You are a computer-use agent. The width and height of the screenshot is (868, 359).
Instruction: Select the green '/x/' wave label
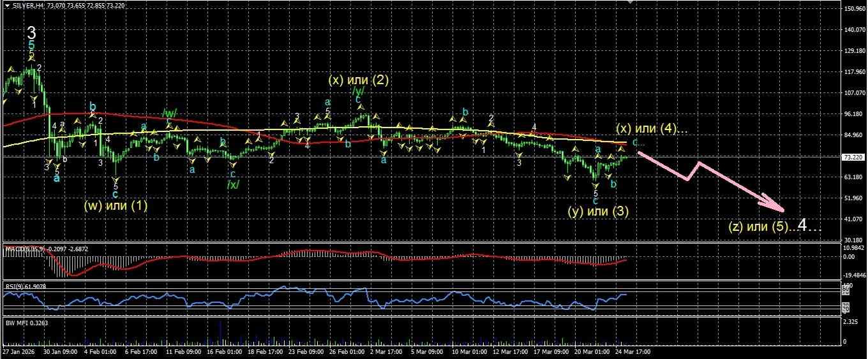click(x=233, y=184)
